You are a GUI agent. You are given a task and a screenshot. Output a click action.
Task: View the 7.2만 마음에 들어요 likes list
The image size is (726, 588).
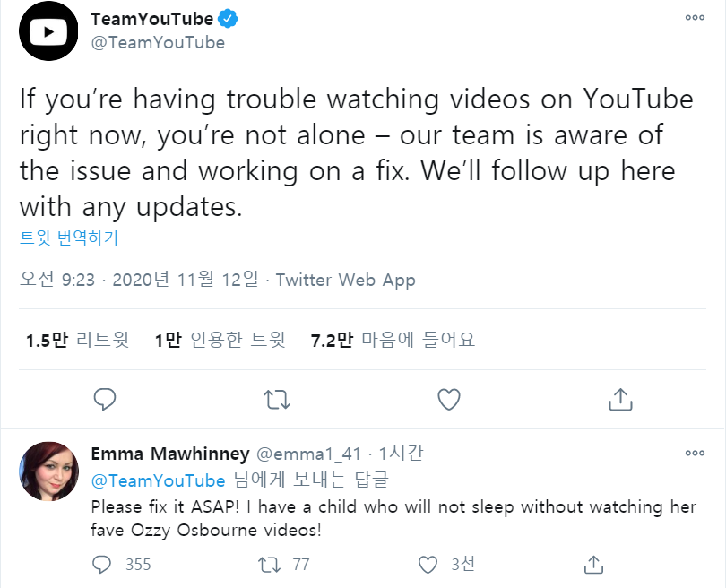pyautogui.click(x=393, y=340)
